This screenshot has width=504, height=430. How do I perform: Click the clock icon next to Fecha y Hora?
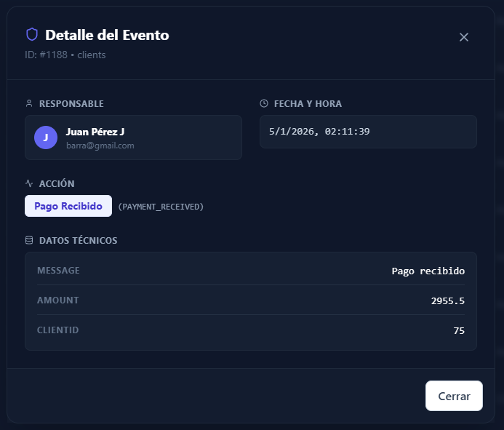click(x=264, y=104)
